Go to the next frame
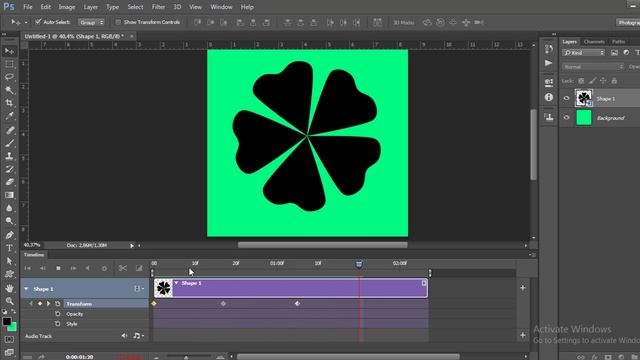 pyautogui.click(x=73, y=268)
